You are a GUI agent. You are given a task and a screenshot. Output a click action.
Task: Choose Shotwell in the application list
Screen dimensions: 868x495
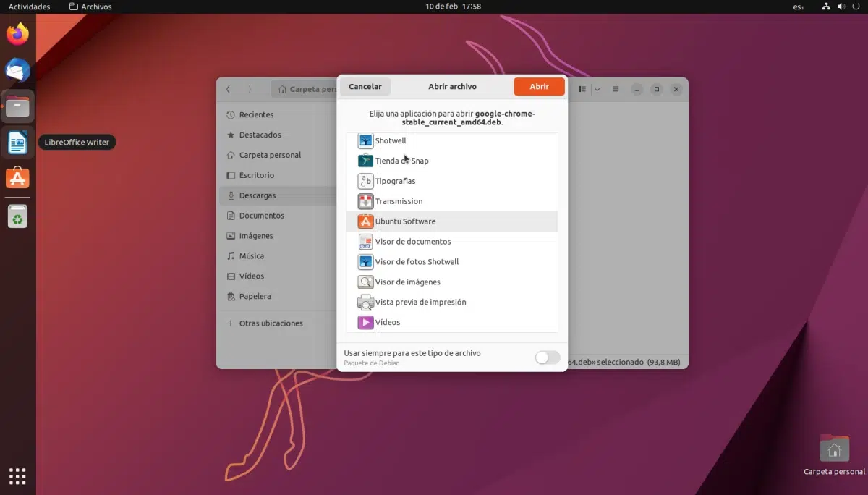coord(452,140)
